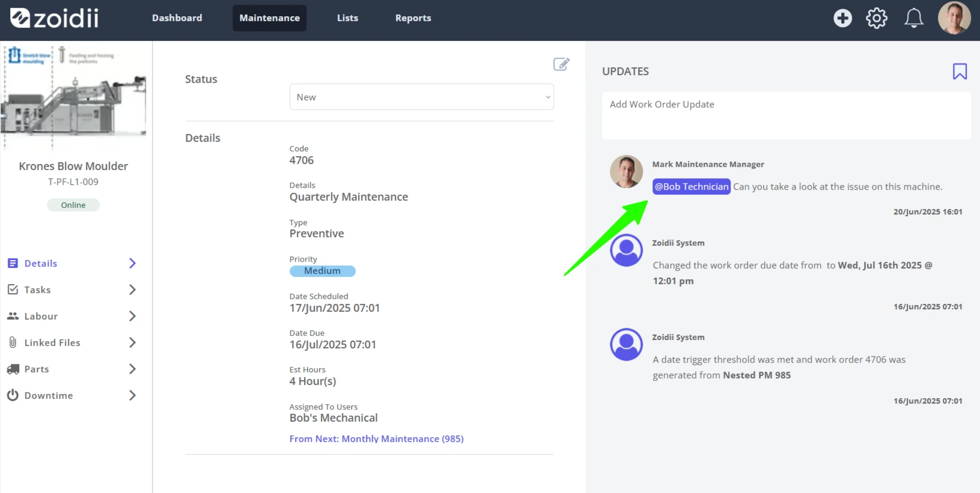The height and width of the screenshot is (493, 980).
Task: Click the plus add-new icon
Action: pos(842,18)
